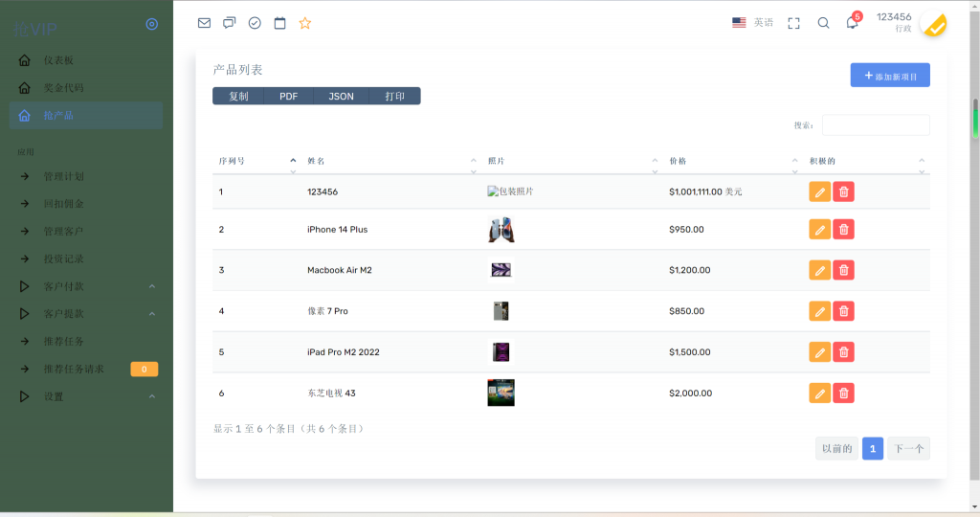Screen dimensions: 980x517
Task: Click the checkmark task icon in top bar
Action: click(x=255, y=23)
